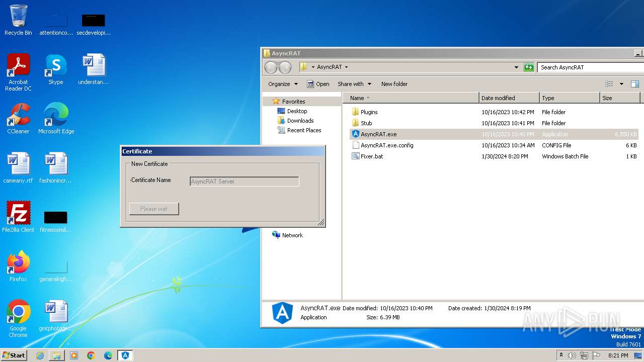Open Chrome from the taskbar
The width and height of the screenshot is (644, 362).
(91, 355)
